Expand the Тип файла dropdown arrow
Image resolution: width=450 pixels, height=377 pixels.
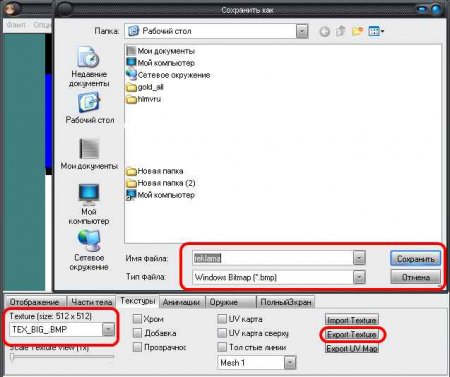[x=359, y=277]
